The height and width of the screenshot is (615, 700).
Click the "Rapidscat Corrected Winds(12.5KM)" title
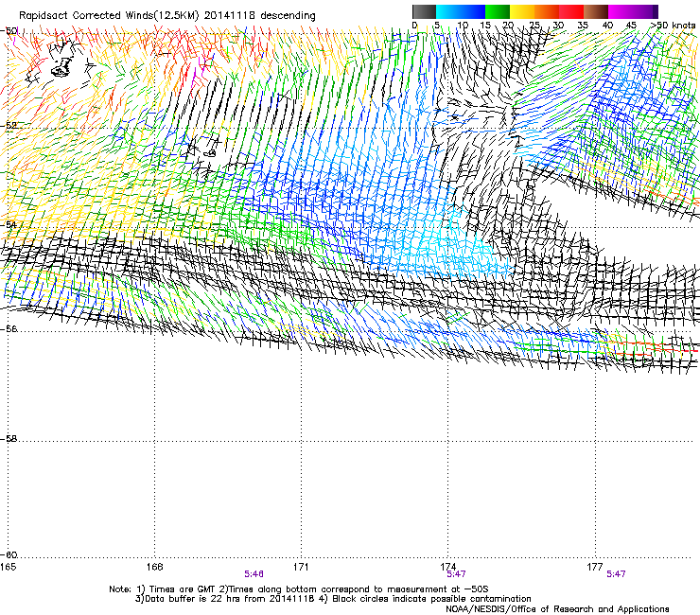[x=109, y=16]
